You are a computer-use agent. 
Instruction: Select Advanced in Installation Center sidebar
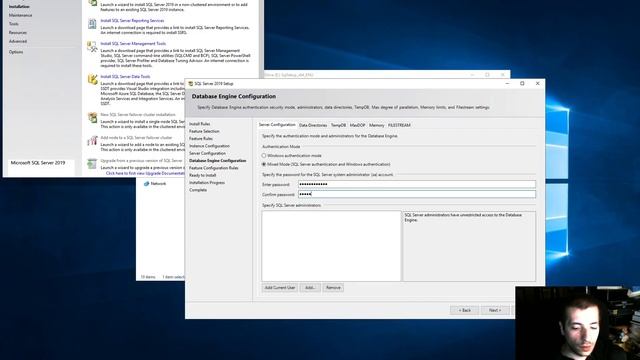pos(18,41)
